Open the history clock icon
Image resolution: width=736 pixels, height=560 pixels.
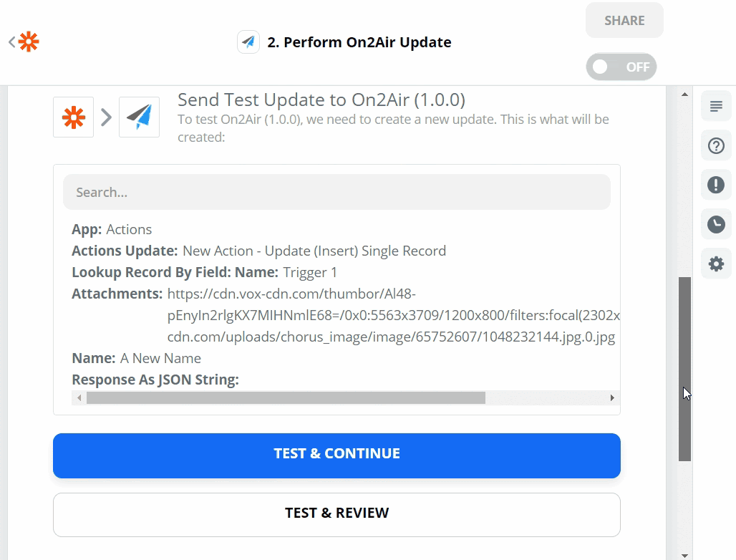716,225
